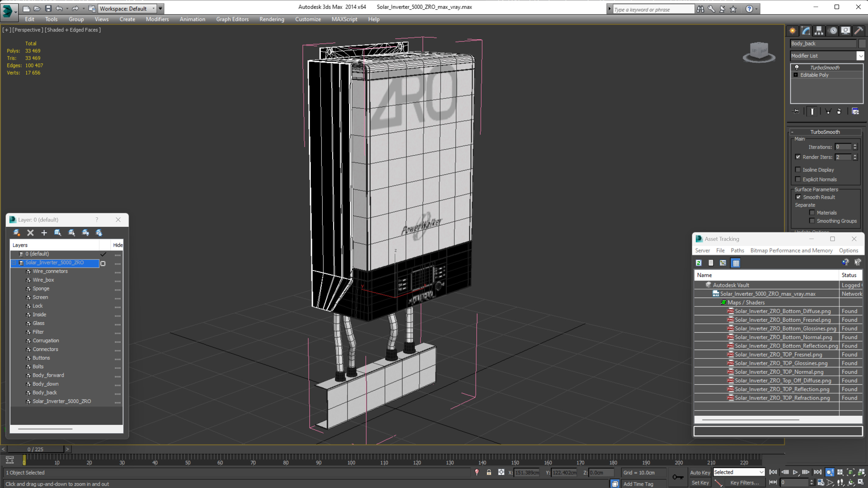Click Add Time Tag
This screenshot has height=488, width=868.
638,484
